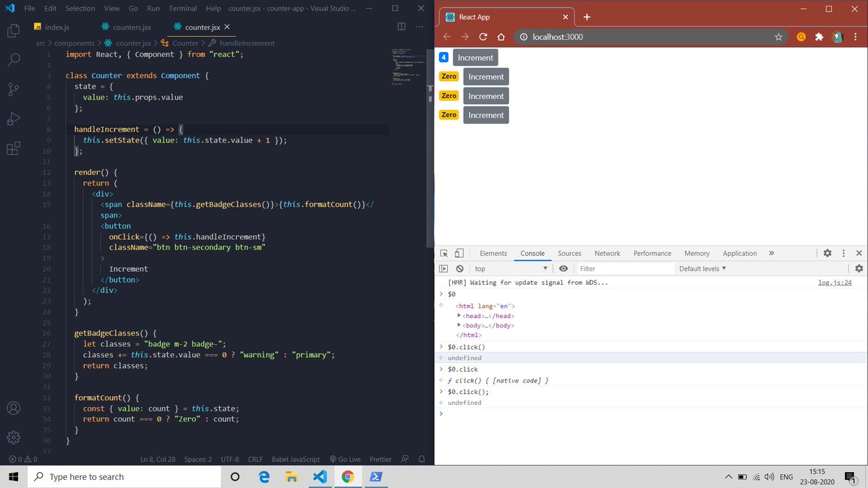
Task: Clear the DevTools console
Action: (459, 268)
